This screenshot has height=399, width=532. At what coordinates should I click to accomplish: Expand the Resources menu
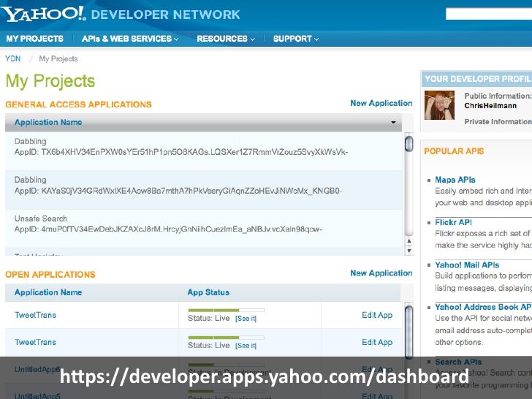[226, 39]
